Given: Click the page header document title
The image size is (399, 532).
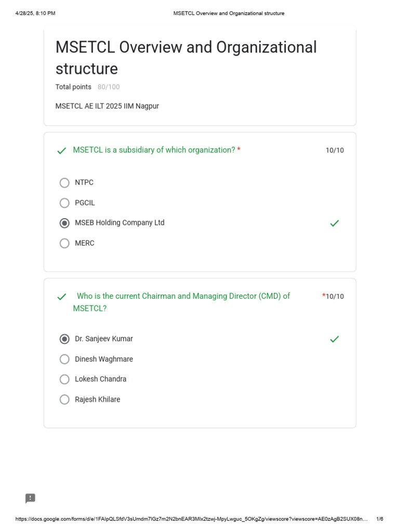Looking at the screenshot, I should pyautogui.click(x=229, y=14).
